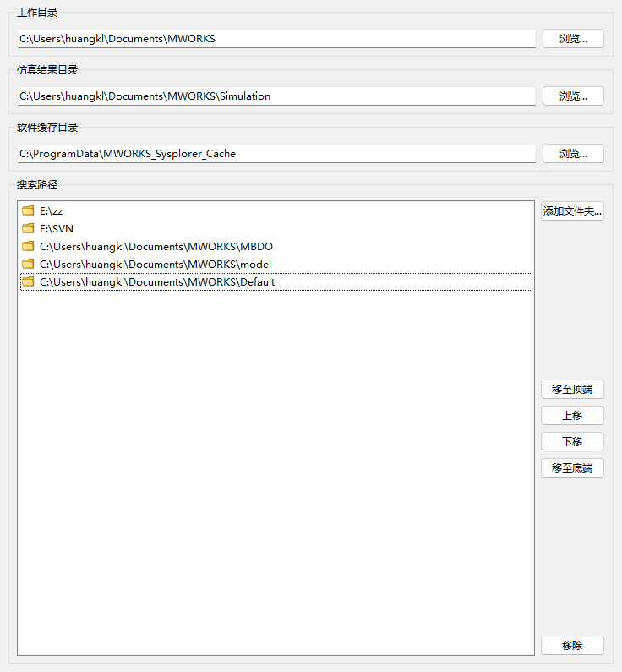This screenshot has width=622, height=672.
Task: Click the folder icon of the Default path
Action: (28, 282)
